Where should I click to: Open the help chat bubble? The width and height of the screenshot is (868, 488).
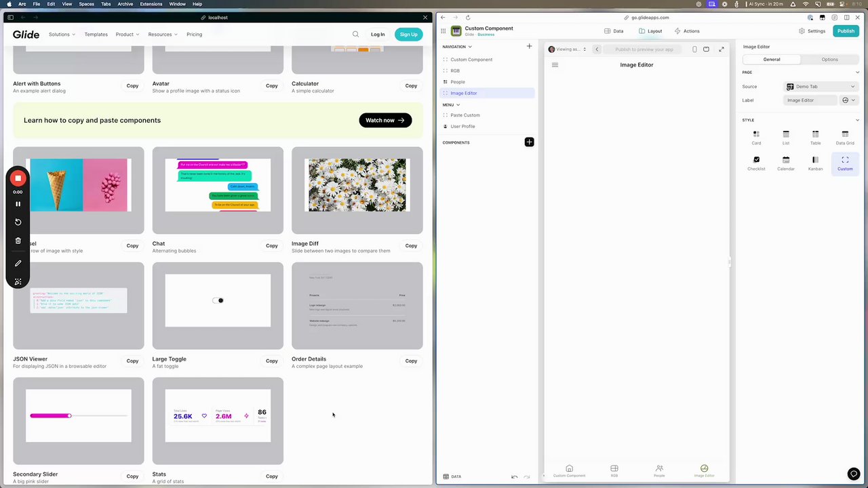tap(854, 474)
